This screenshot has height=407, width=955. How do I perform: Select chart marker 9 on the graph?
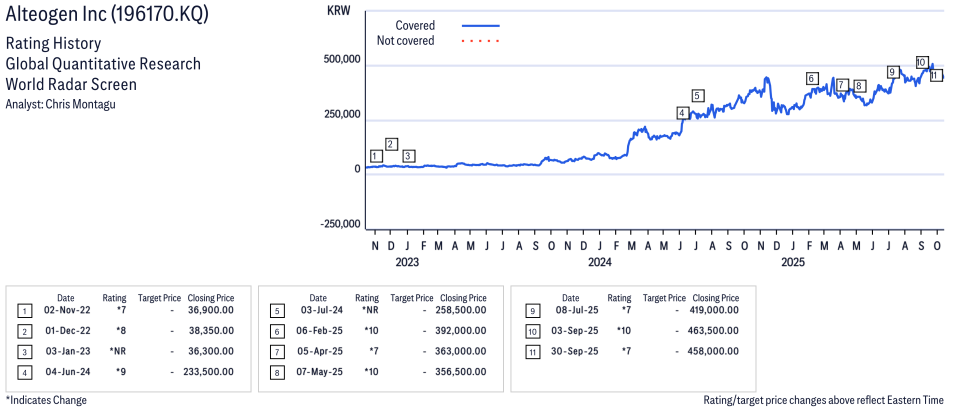point(892,72)
